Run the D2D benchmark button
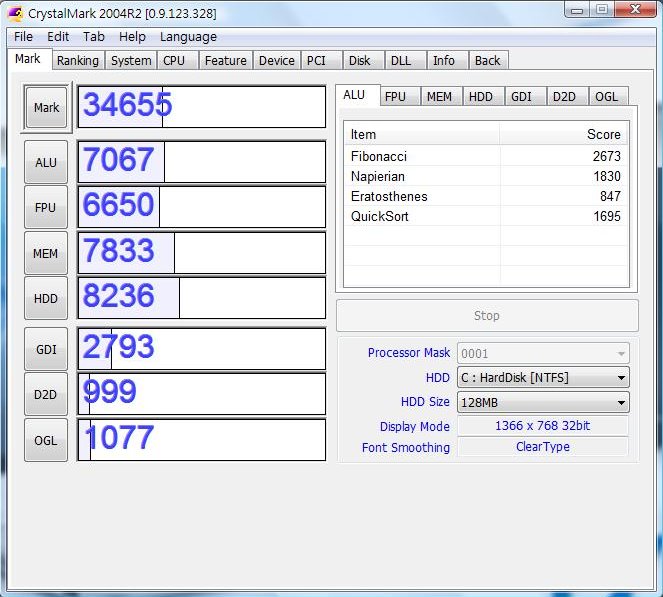Viewport: 663px width, 597px height. tap(46, 394)
